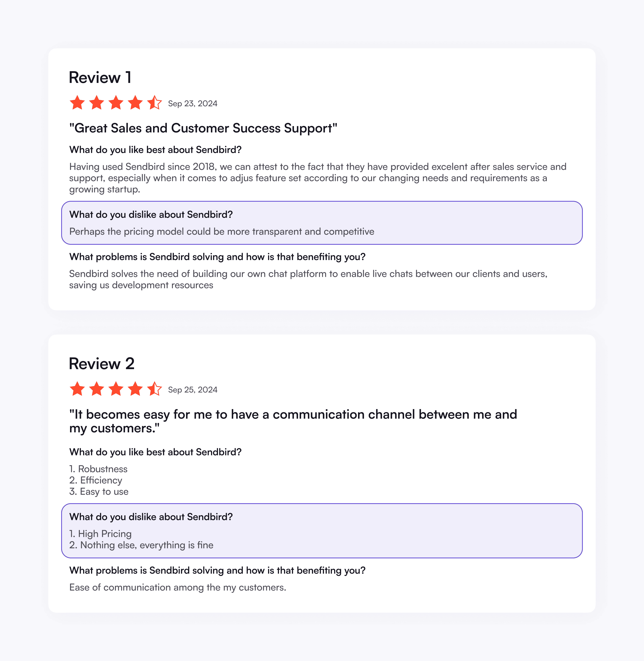This screenshot has width=644, height=661.
Task: Click the half star in Review 1
Action: tap(154, 103)
